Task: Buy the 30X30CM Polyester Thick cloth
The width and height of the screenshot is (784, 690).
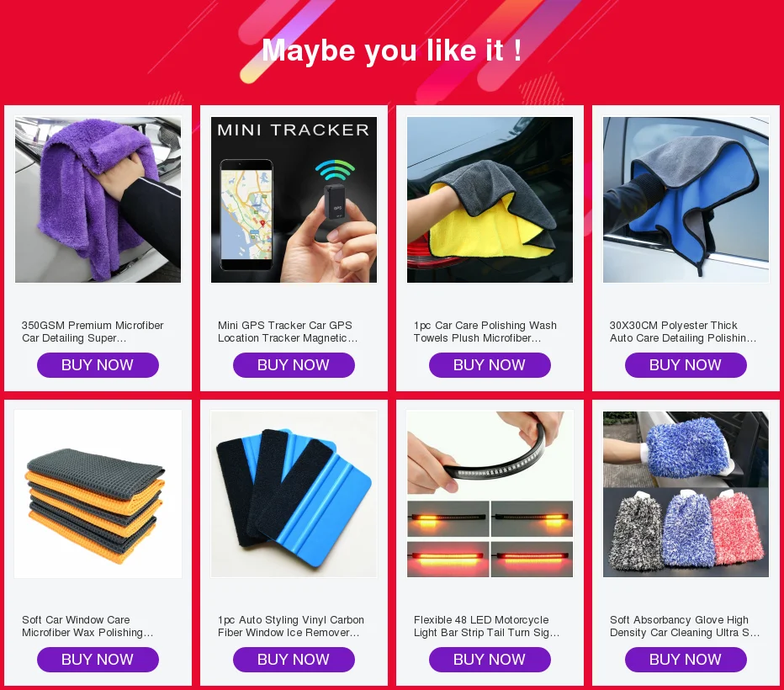Action: coord(686,365)
